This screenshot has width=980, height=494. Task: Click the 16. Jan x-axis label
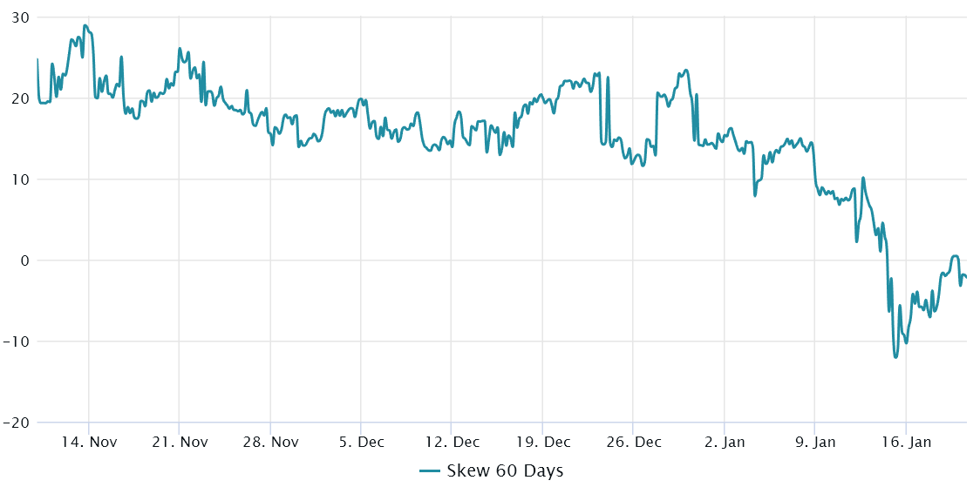(906, 443)
